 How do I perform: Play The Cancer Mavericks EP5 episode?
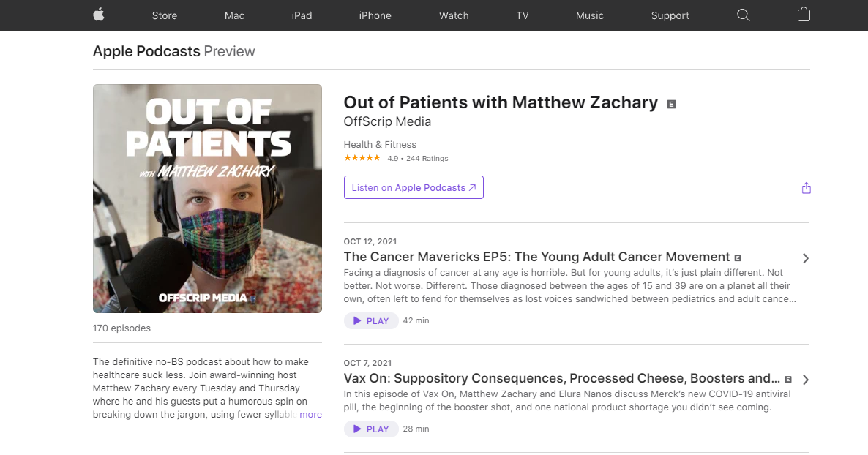371,320
